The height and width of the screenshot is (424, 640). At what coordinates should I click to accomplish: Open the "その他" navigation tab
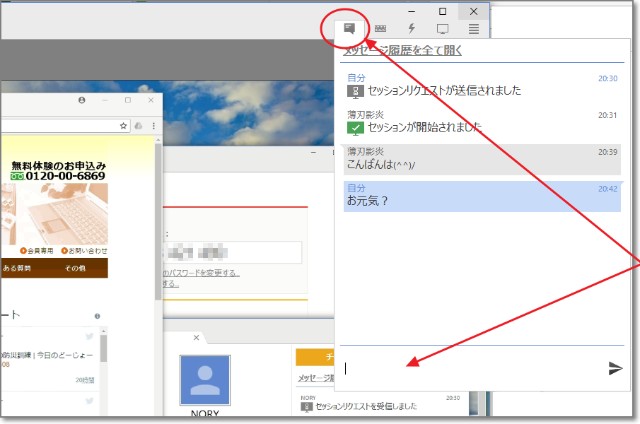click(x=76, y=268)
